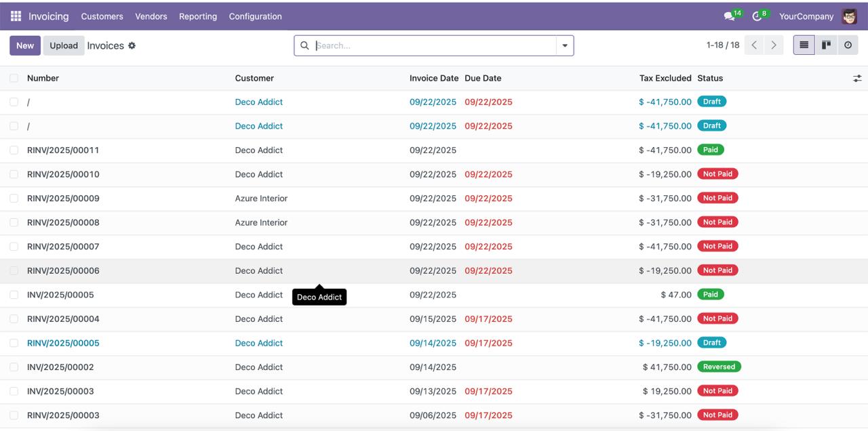Click the Paid badge for RINV/2025/00011
Viewport: 868px width, 431px height.
coord(711,150)
